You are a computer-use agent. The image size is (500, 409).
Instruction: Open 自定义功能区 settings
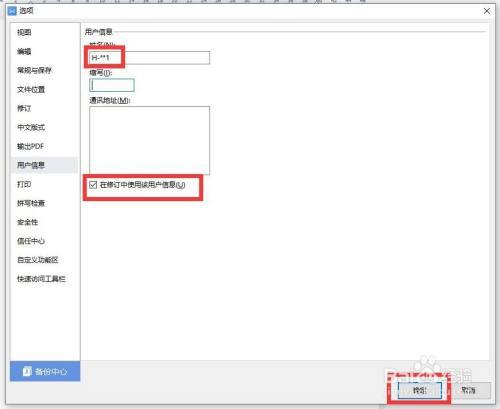coord(38,260)
